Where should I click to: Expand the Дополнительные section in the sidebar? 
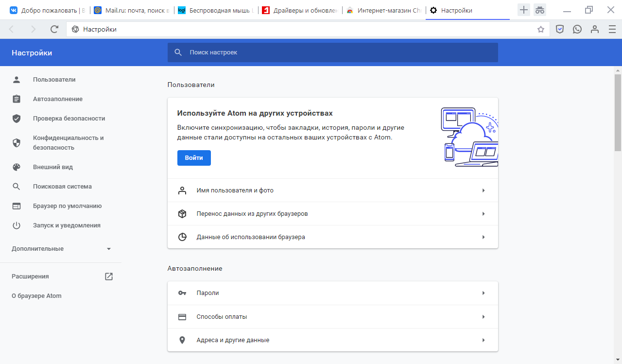(x=61, y=248)
